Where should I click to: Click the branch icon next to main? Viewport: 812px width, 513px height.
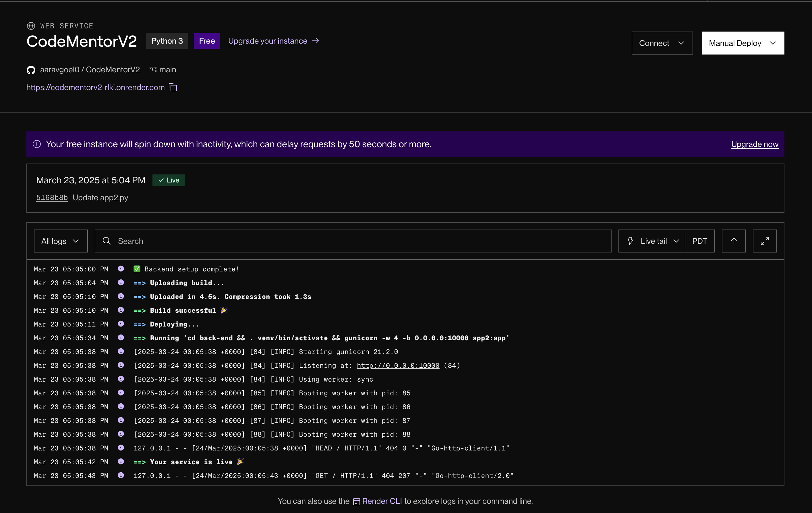153,69
